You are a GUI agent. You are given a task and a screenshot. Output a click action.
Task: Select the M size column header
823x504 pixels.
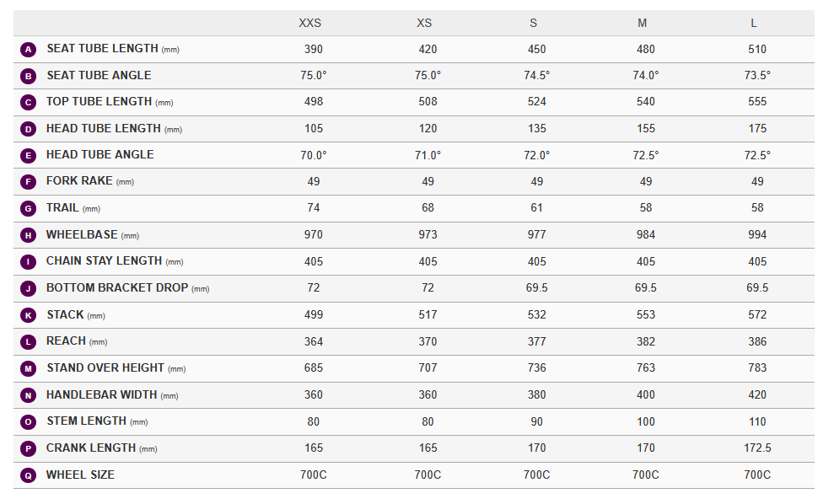click(x=643, y=23)
